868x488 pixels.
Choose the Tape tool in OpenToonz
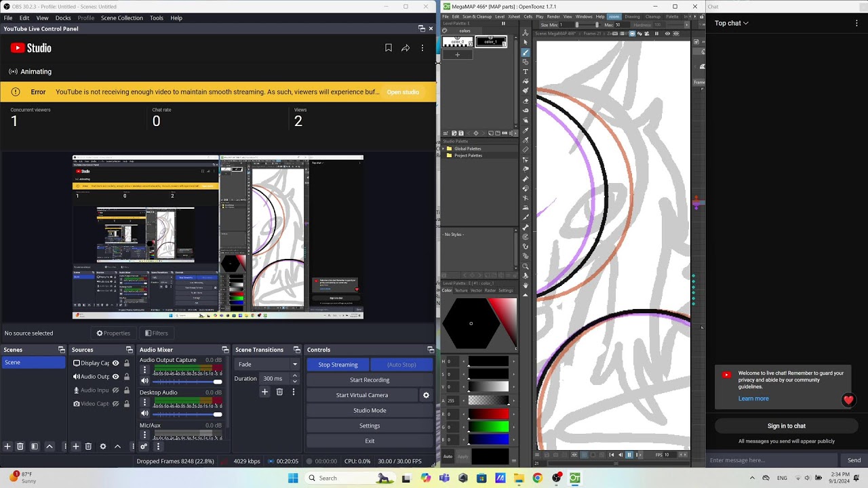point(526,110)
